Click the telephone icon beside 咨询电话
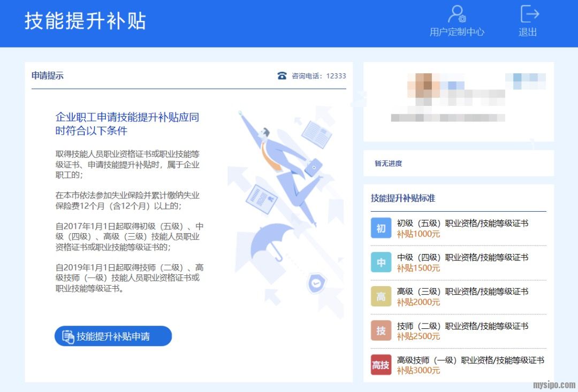This screenshot has width=578, height=392. [282, 76]
